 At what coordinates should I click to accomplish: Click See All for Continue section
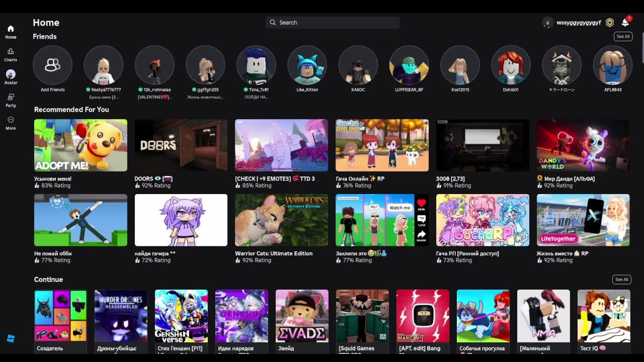(621, 280)
